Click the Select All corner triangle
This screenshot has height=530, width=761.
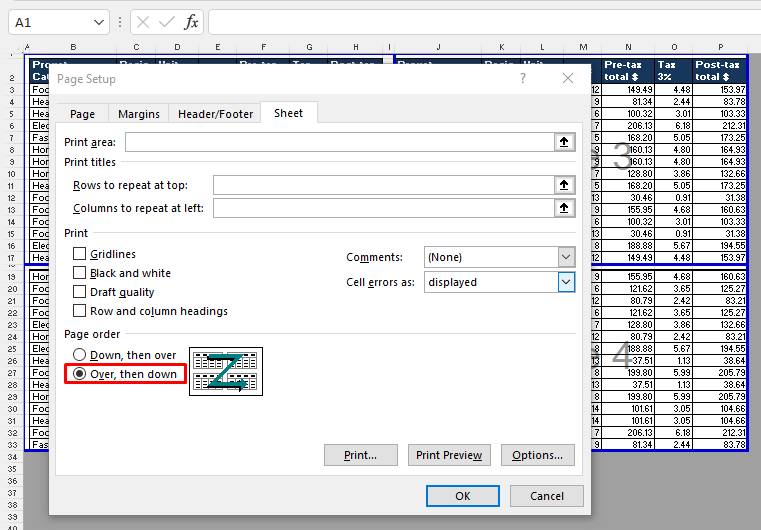(20, 48)
